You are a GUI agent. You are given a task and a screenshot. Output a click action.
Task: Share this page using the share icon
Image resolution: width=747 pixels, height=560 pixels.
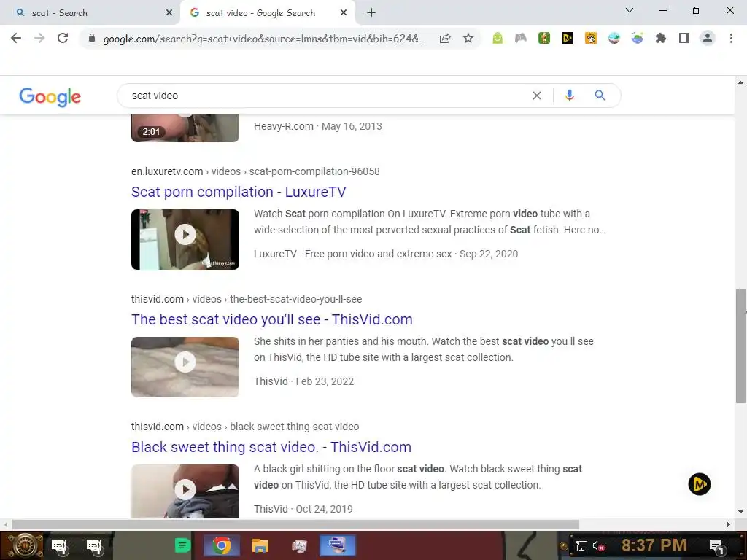pos(445,38)
